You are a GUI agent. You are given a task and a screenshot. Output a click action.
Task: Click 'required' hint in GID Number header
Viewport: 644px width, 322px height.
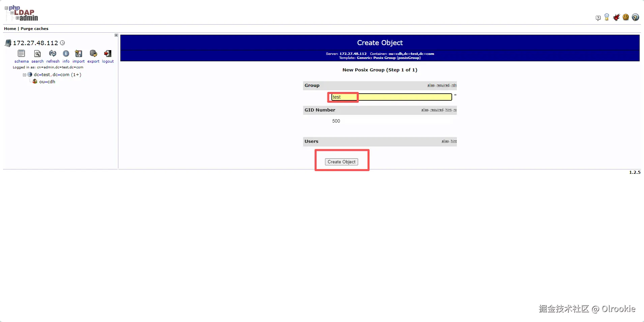pos(437,110)
